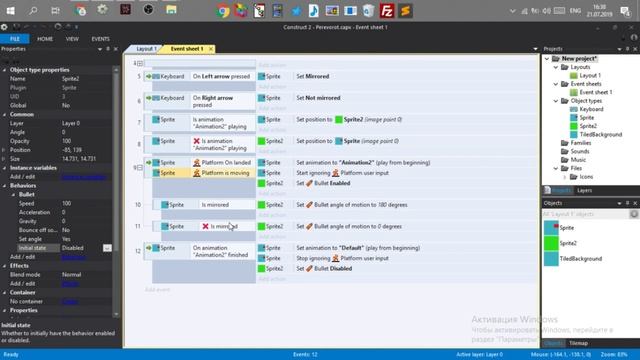Click the red X inverted icon in event 11

[205, 226]
